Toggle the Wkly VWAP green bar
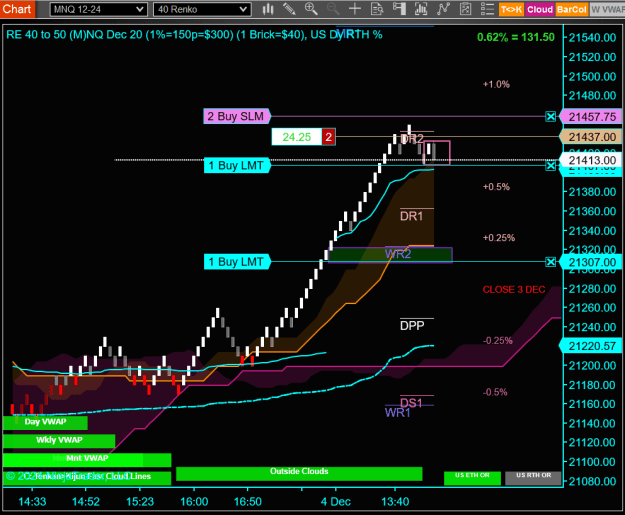 [59, 441]
